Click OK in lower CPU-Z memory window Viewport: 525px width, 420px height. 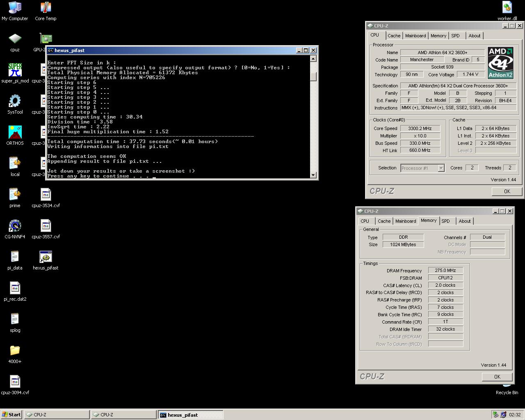(497, 377)
